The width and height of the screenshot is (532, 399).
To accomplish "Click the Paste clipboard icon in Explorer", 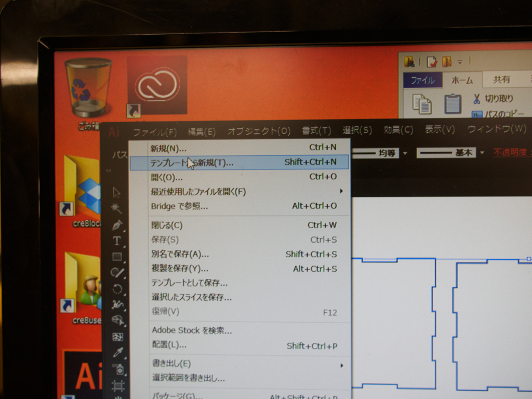I will [453, 104].
